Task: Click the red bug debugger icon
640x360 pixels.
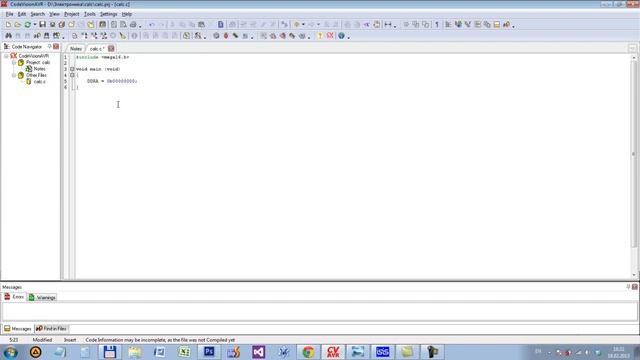Action: coord(226,36)
